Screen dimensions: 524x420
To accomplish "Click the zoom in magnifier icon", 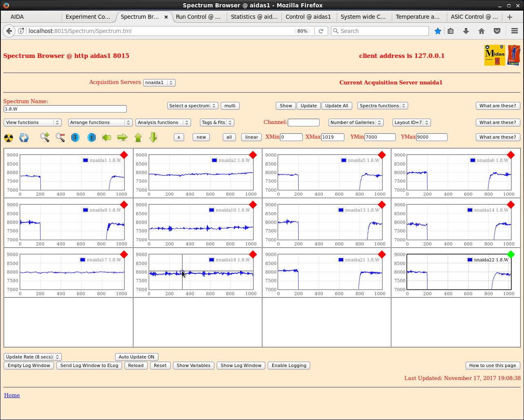I will point(45,137).
